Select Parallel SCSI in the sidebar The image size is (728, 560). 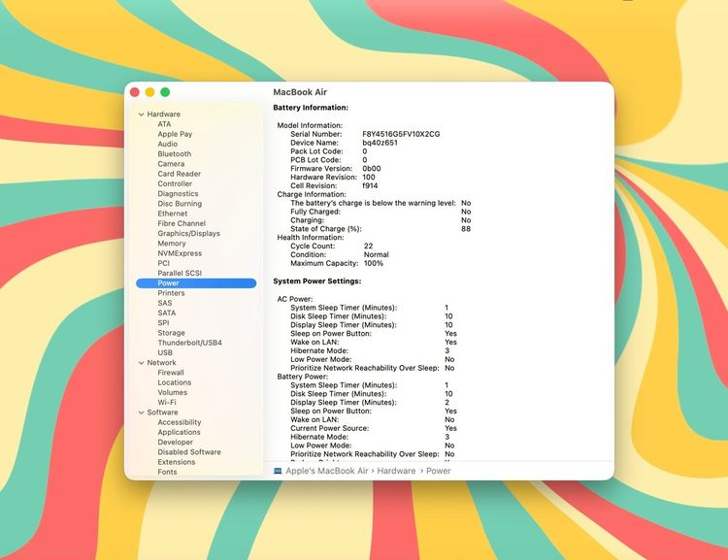click(x=180, y=273)
